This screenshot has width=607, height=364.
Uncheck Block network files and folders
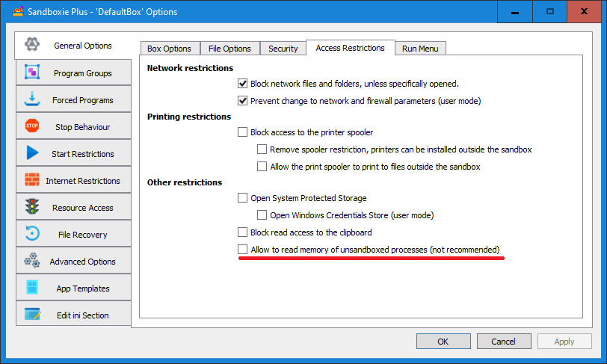[x=242, y=84]
